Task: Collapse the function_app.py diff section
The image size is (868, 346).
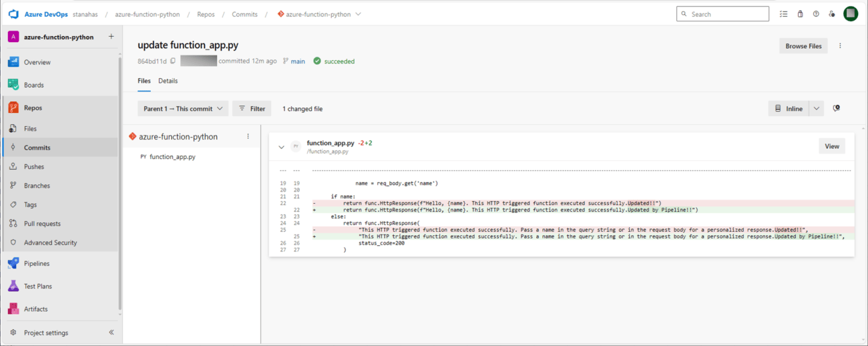Action: 281,147
